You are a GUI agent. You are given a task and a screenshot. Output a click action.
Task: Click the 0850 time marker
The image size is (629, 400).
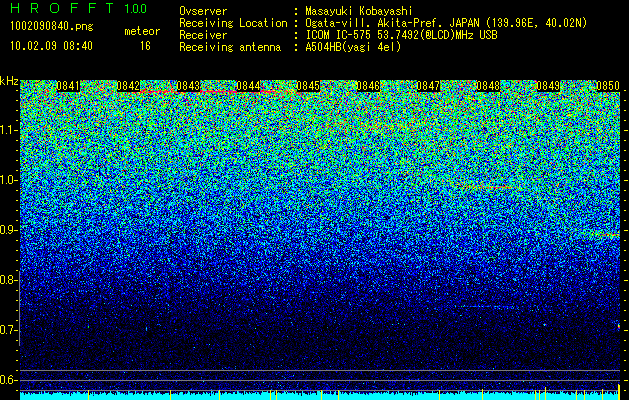608,86
